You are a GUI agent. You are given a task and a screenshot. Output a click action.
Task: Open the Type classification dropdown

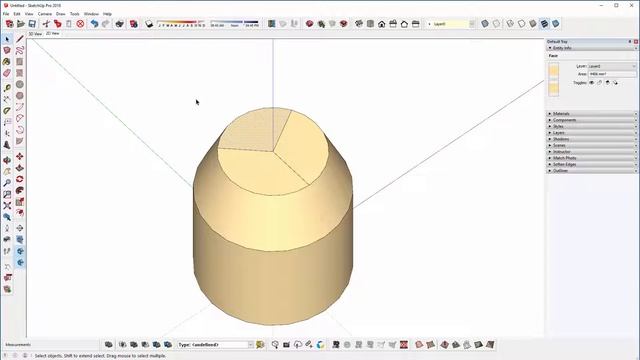point(216,345)
